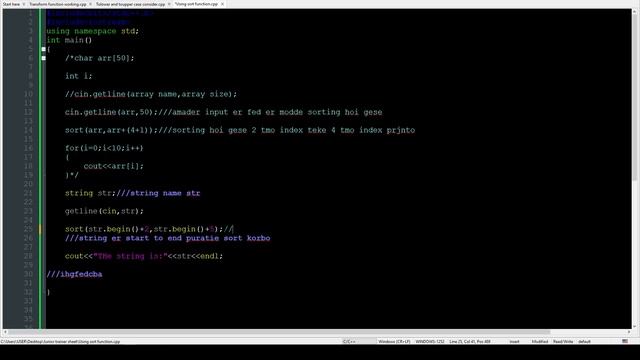Click the 'cout<<arr[i];' line
The width and height of the screenshot is (640, 360).
(113, 166)
